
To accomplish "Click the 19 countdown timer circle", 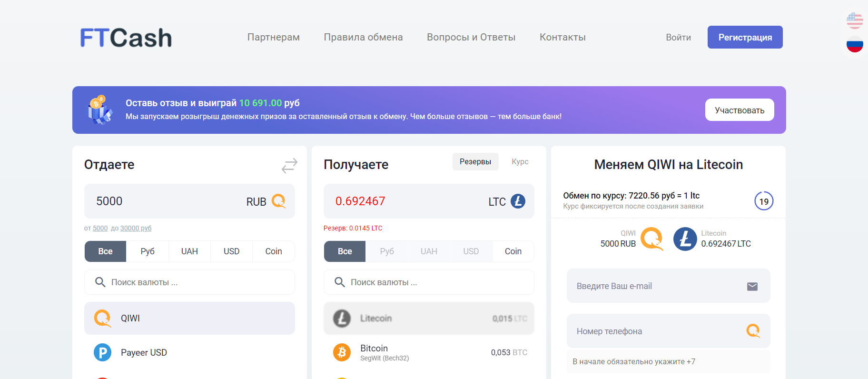I will point(764,201).
